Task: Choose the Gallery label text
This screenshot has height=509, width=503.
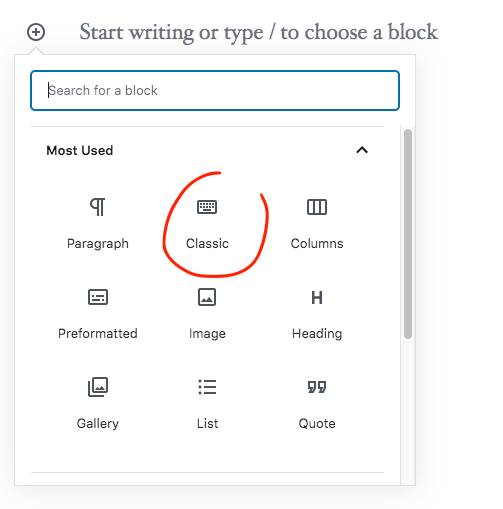Action: 98,424
